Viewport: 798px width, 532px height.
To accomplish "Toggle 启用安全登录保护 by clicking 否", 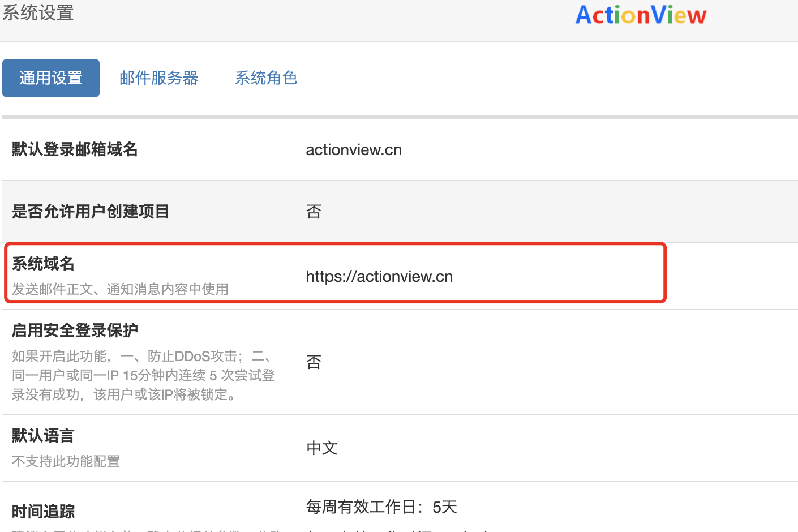I will coord(314,362).
